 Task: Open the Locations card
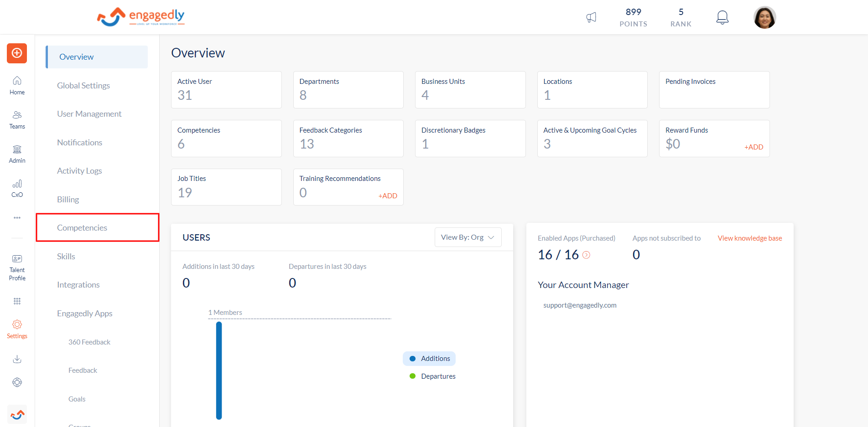[x=593, y=90]
